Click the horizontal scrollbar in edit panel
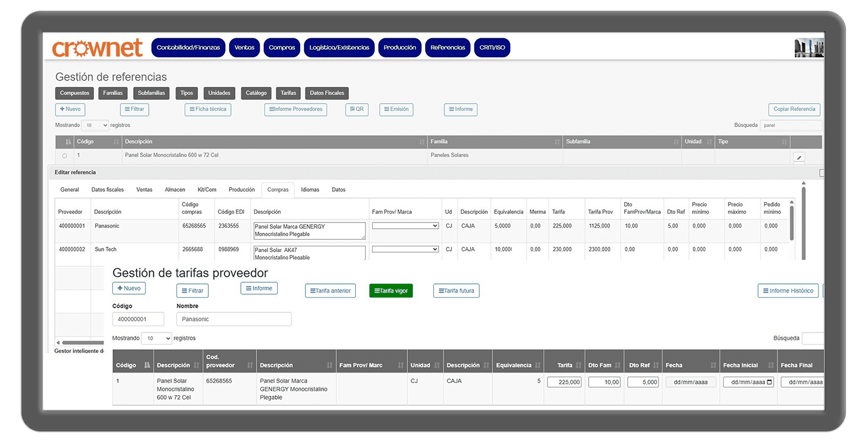The image size is (868, 442). (x=81, y=343)
